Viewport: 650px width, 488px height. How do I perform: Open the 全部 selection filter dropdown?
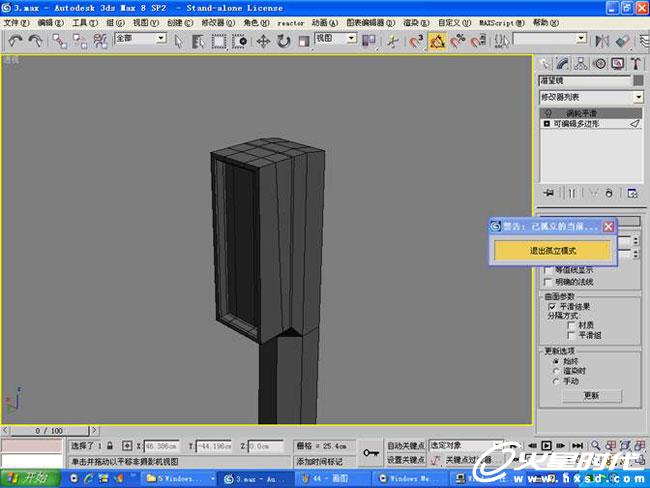coord(140,39)
